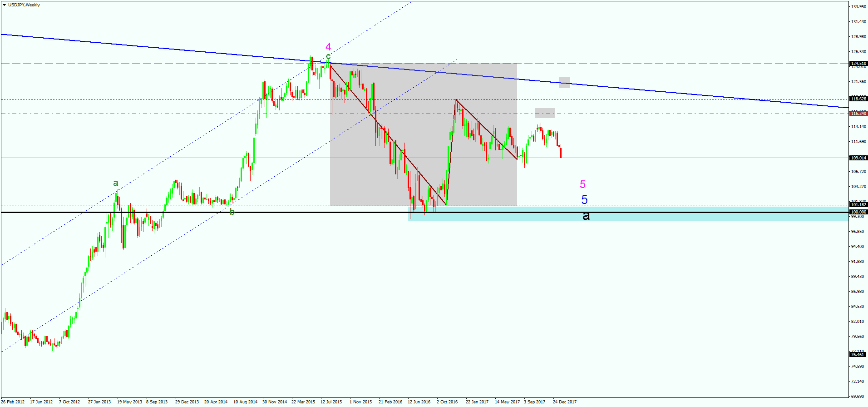Viewport: 868px width, 407px height.
Task: Select the magenta wave label 4
Action: pyautogui.click(x=328, y=47)
